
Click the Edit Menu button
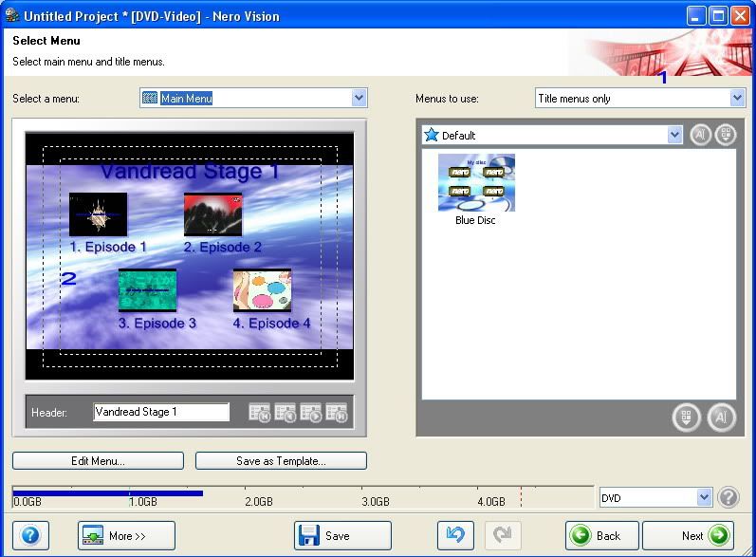point(98,460)
